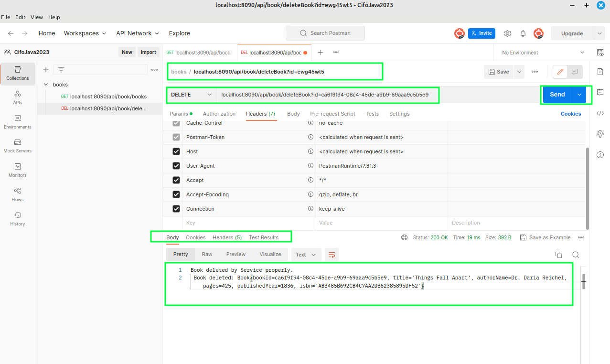The height and width of the screenshot is (364, 610).
Task: Switch to the Params tab
Action: click(x=181, y=114)
